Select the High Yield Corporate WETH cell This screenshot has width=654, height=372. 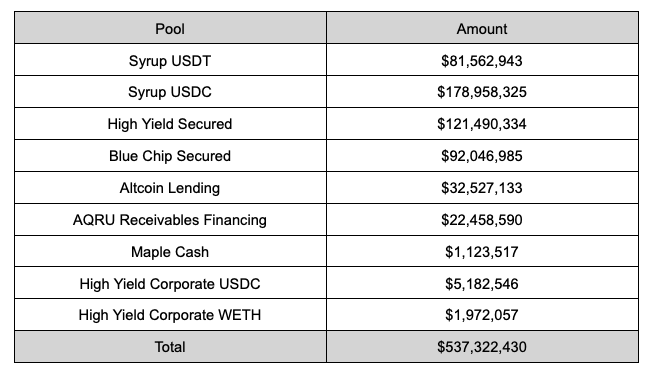coord(170,315)
